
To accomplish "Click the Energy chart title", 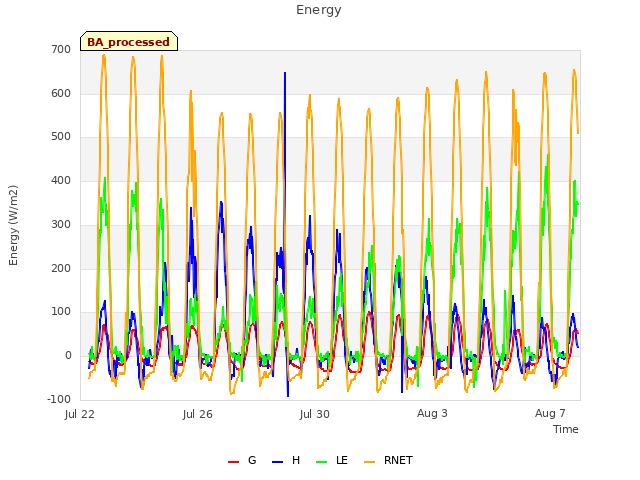I will (x=318, y=9).
